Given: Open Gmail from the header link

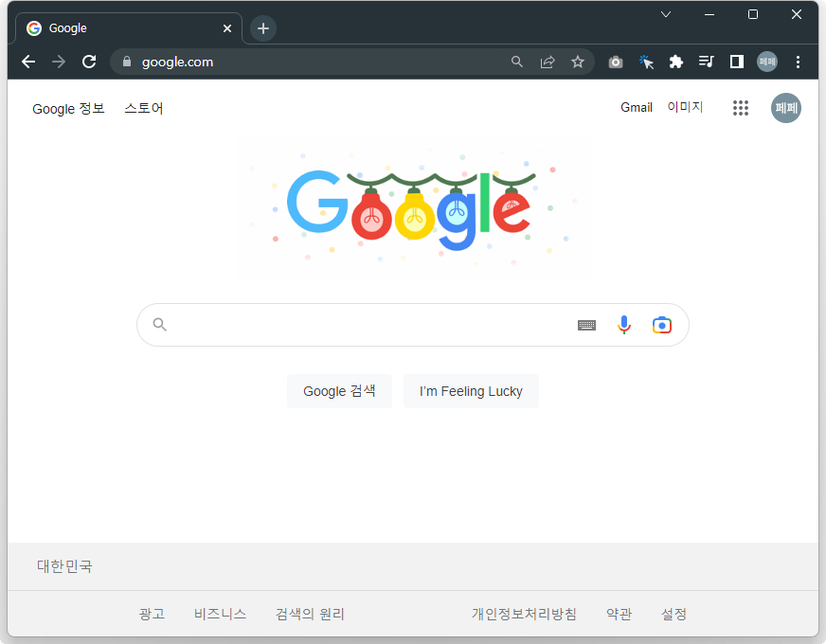Looking at the screenshot, I should [637, 107].
